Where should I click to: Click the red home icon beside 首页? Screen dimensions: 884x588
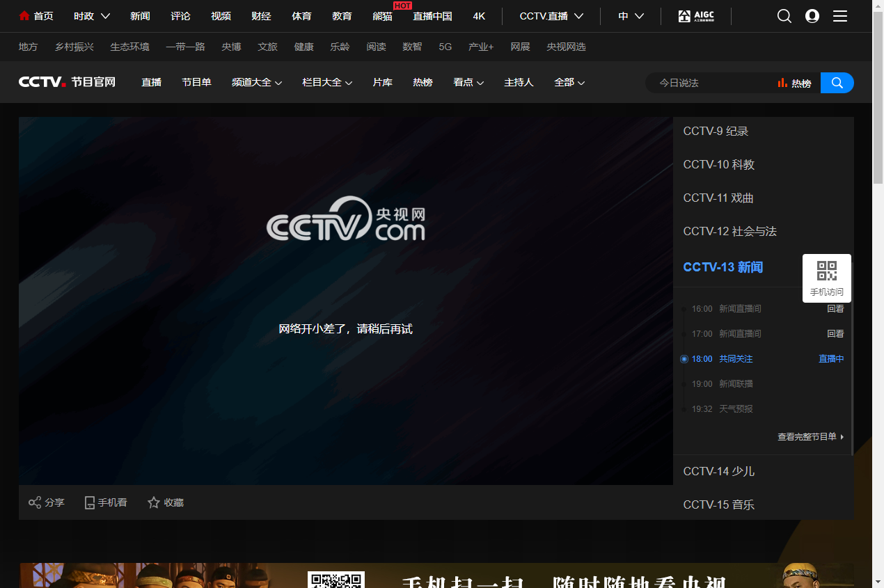[x=24, y=16]
